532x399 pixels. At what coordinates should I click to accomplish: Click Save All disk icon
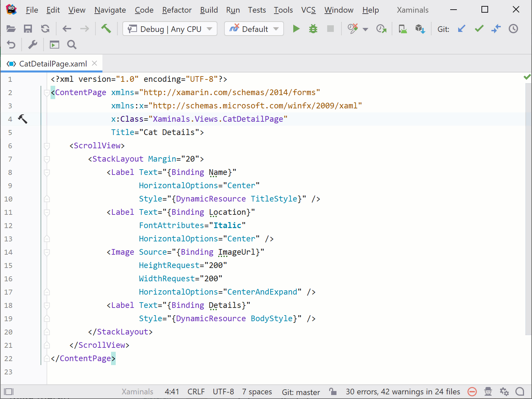(x=28, y=29)
